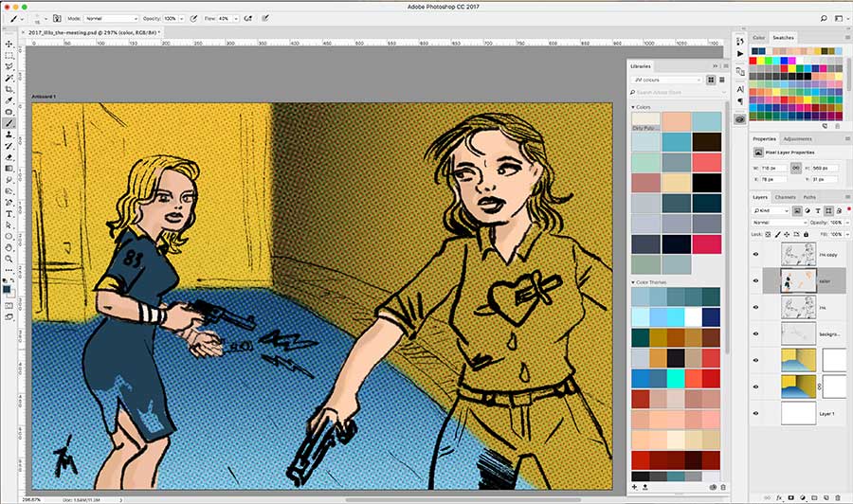Select the Move tool
Screen dimensions: 853x504
(9, 45)
